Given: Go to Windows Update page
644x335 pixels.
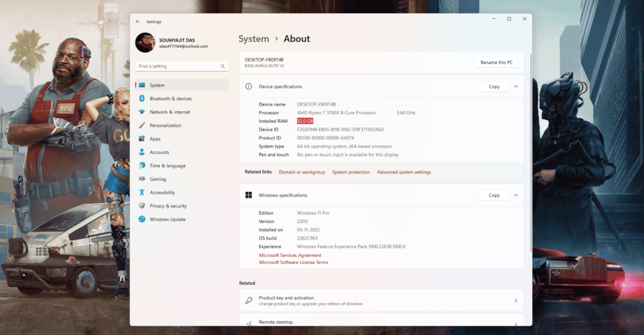Looking at the screenshot, I should pyautogui.click(x=182, y=219).
